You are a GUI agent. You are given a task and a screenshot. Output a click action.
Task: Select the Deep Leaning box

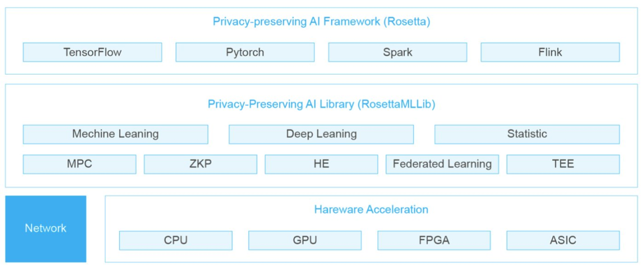pyautogui.click(x=321, y=134)
